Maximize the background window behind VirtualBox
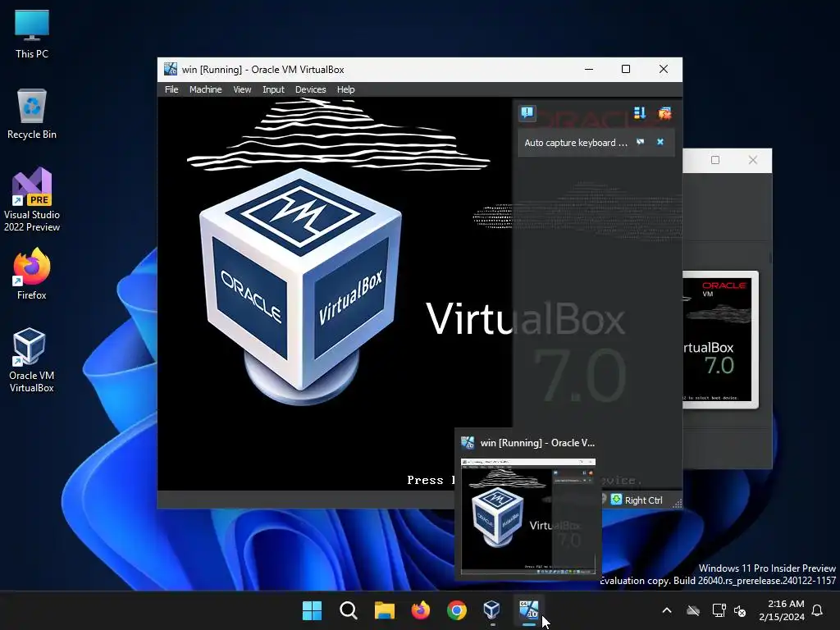The width and height of the screenshot is (840, 630). pyautogui.click(x=715, y=160)
